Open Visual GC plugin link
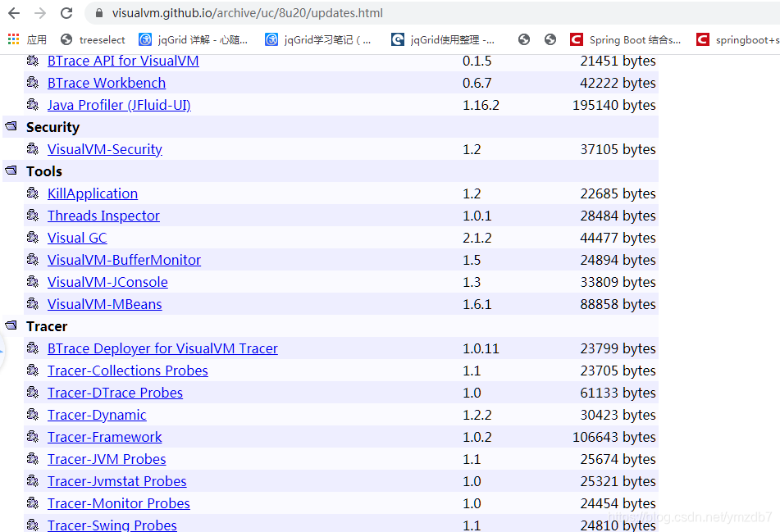 point(77,239)
